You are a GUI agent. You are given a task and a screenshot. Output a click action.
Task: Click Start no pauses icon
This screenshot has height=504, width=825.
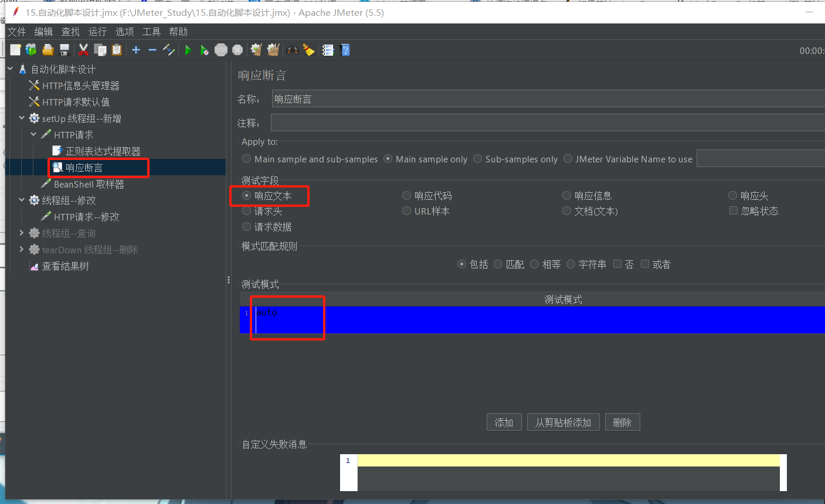[204, 50]
